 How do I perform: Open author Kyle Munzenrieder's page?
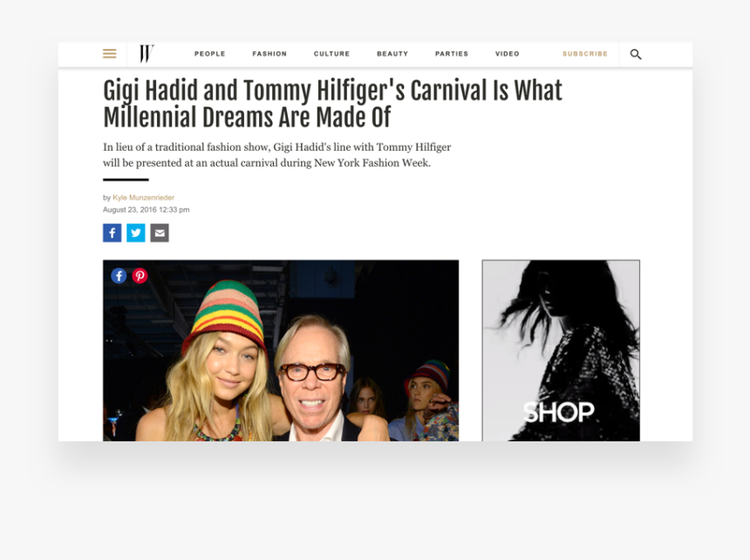(144, 197)
